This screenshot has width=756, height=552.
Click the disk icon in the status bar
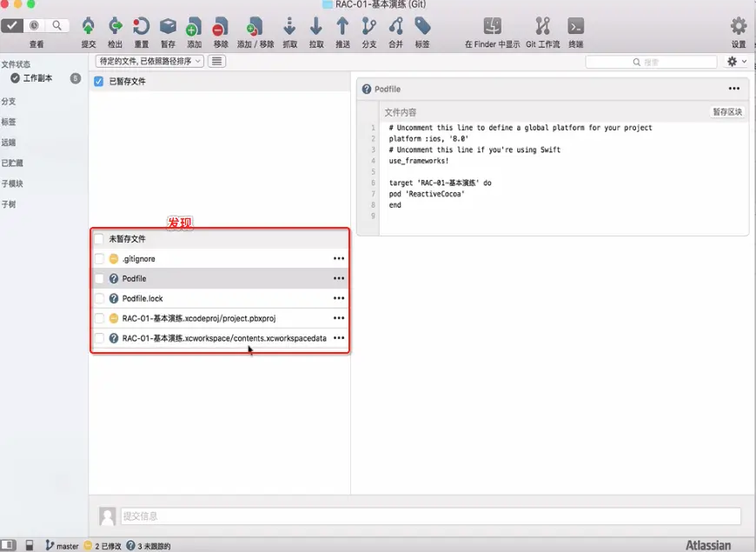(30, 545)
